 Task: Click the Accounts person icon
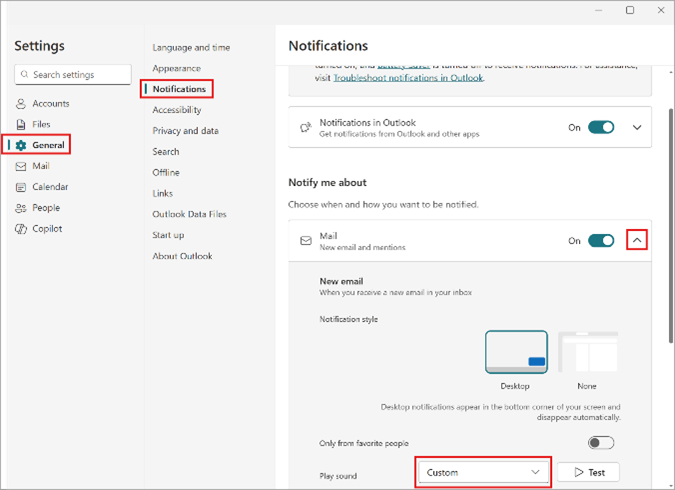pos(21,104)
